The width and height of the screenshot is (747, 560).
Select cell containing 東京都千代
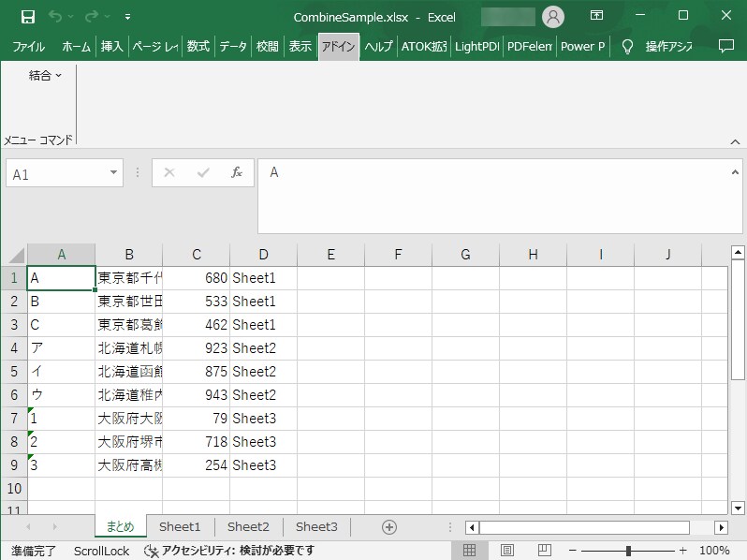coord(129,278)
